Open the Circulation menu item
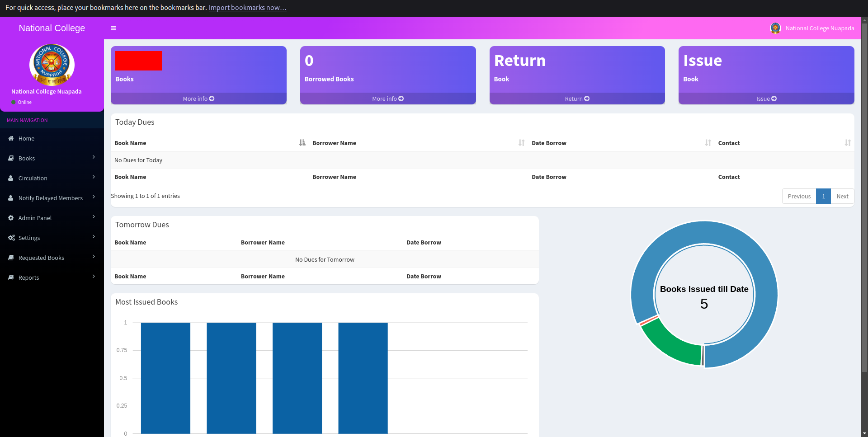The image size is (868, 437). pyautogui.click(x=52, y=178)
